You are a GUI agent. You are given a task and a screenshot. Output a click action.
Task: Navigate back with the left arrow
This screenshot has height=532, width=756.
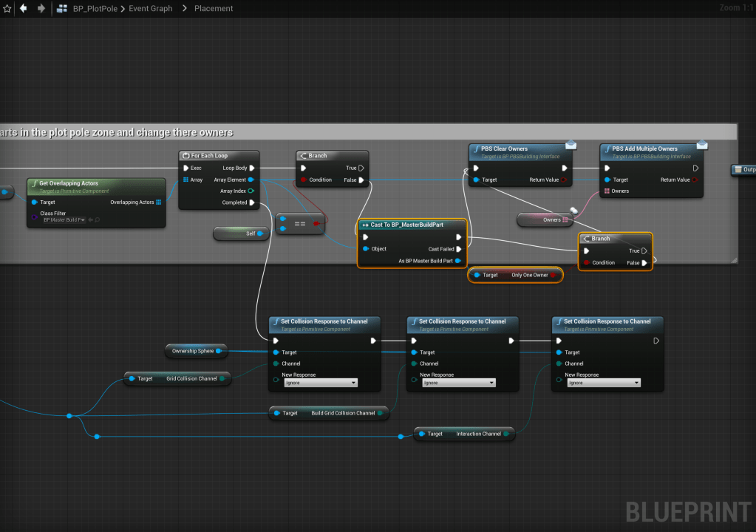tap(24, 9)
